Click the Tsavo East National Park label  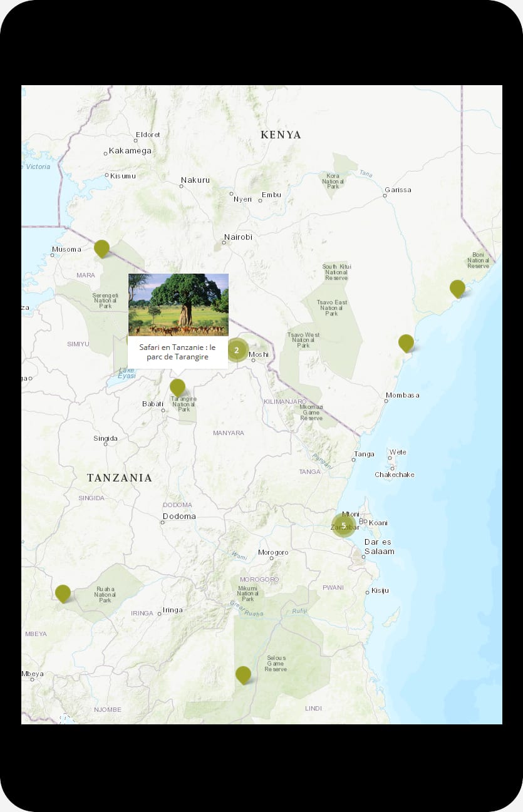coord(333,307)
